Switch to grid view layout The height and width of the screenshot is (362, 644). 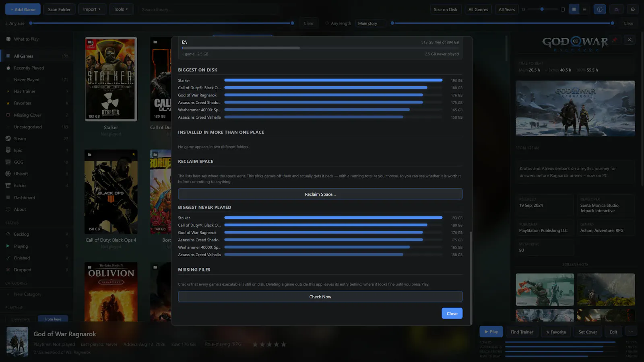pos(574,9)
